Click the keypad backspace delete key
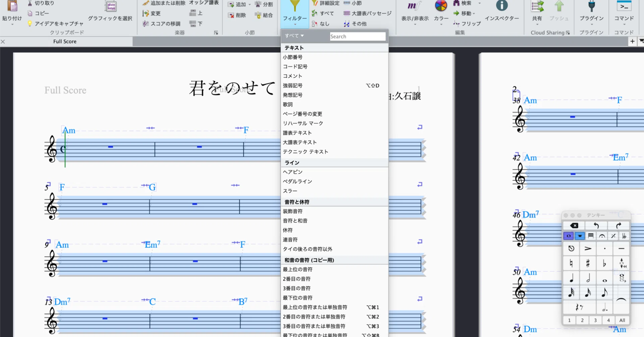 (574, 225)
